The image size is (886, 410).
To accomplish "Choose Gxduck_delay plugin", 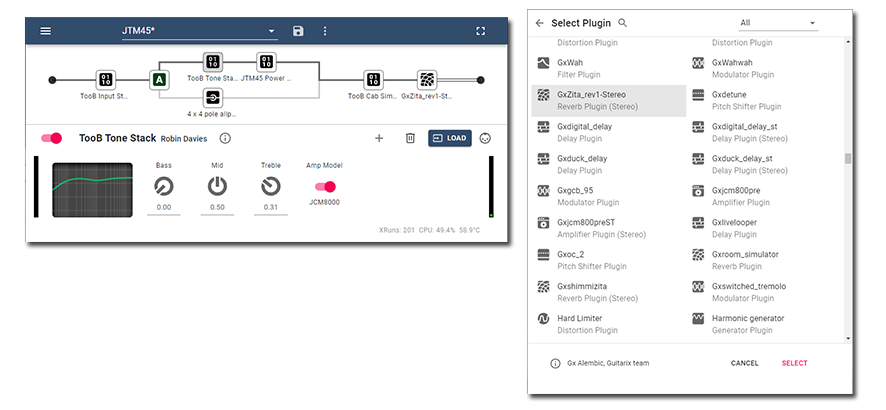I will pos(609,164).
